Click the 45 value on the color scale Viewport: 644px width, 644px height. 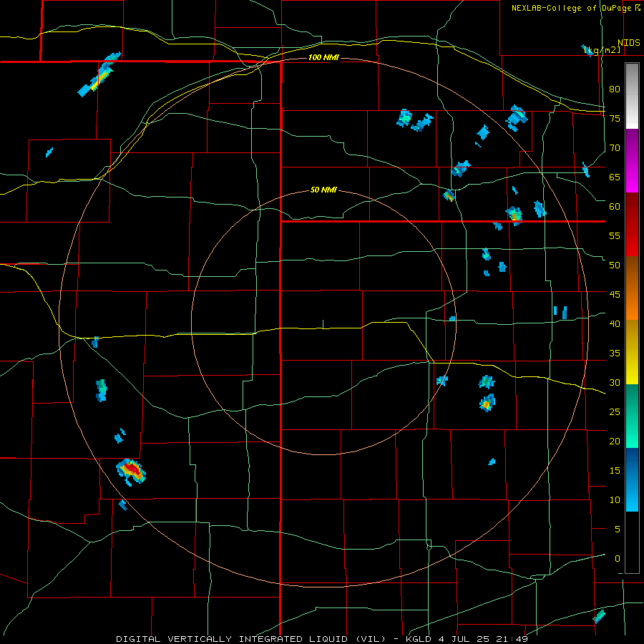pos(615,295)
